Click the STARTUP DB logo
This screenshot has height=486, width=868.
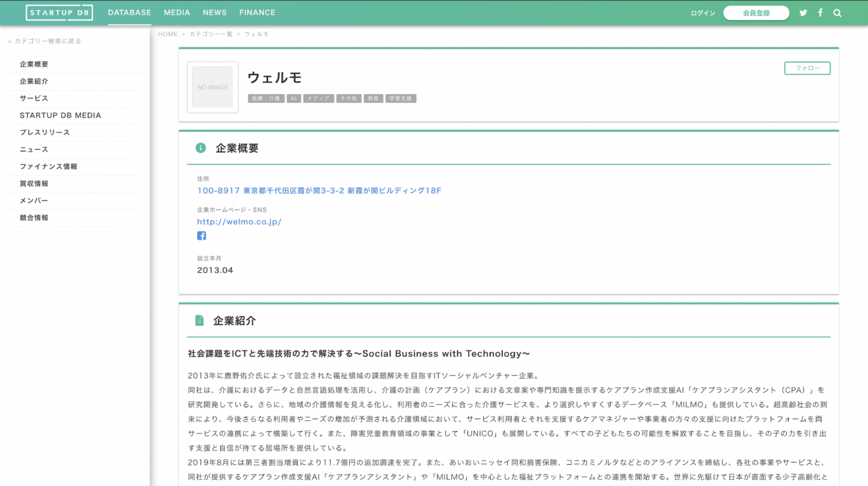coord(60,12)
